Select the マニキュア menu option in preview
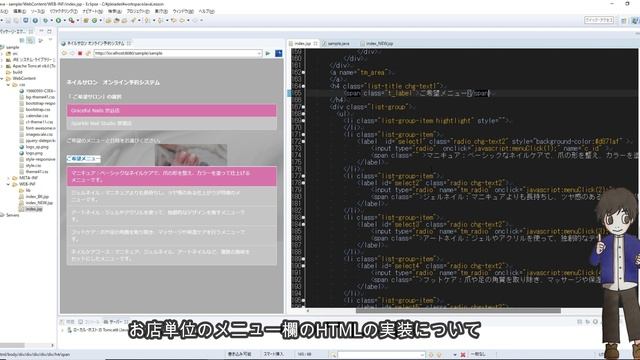Screen dimensions: 640x360 pos(172,176)
